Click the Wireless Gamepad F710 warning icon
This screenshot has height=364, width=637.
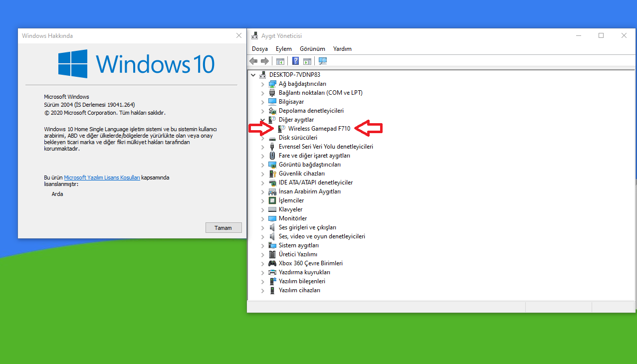pyautogui.click(x=282, y=129)
